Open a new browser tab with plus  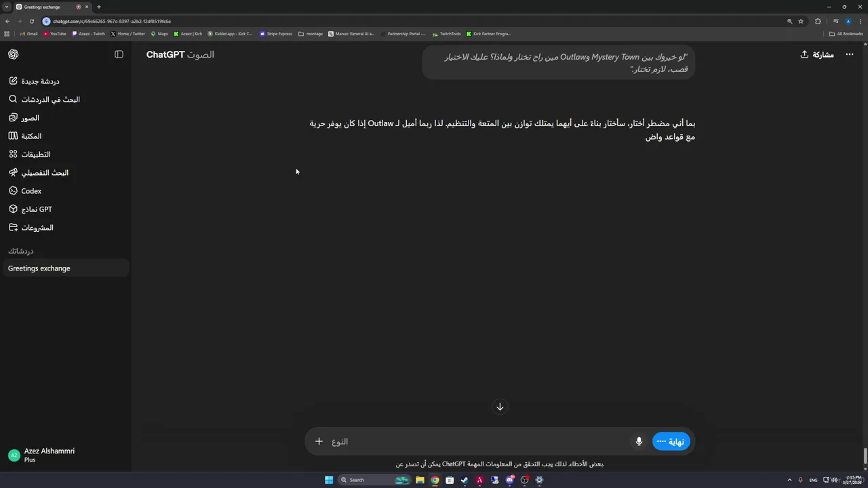point(98,7)
